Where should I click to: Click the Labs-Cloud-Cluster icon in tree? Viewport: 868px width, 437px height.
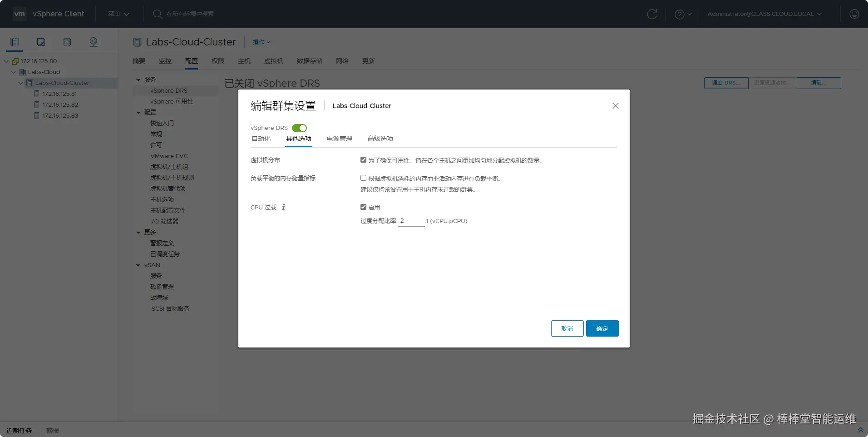(x=30, y=83)
